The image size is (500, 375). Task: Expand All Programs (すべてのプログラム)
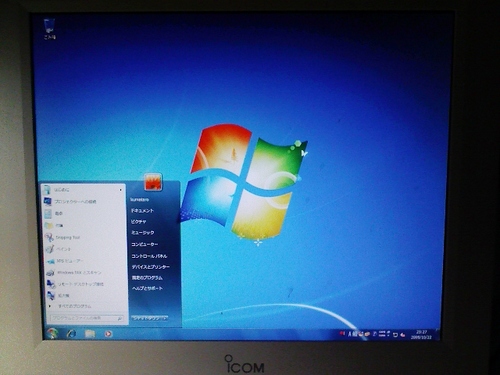(73, 306)
